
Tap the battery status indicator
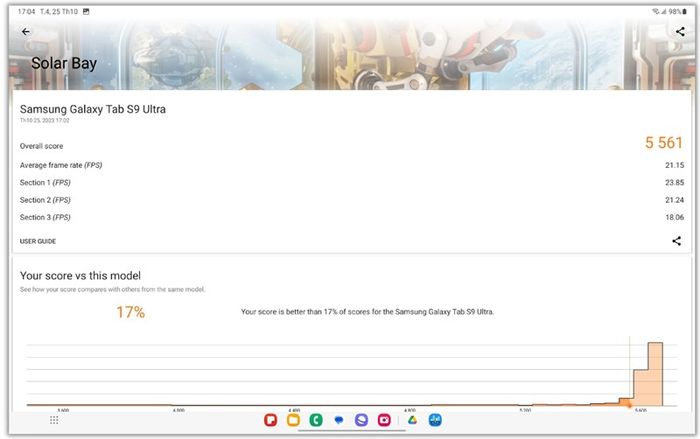[684, 12]
